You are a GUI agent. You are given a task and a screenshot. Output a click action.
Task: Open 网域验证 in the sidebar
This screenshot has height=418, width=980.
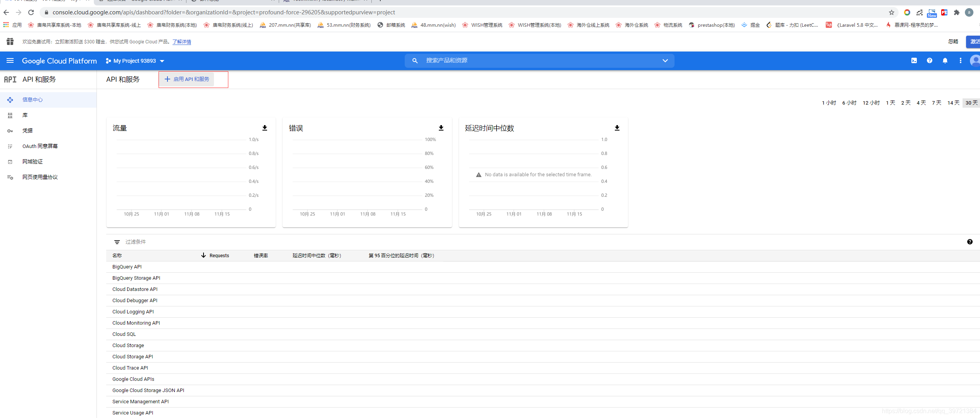coord(48,162)
